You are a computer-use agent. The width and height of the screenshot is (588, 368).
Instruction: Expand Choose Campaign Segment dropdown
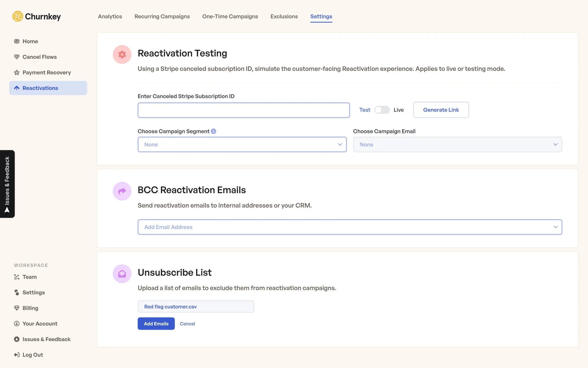(242, 144)
